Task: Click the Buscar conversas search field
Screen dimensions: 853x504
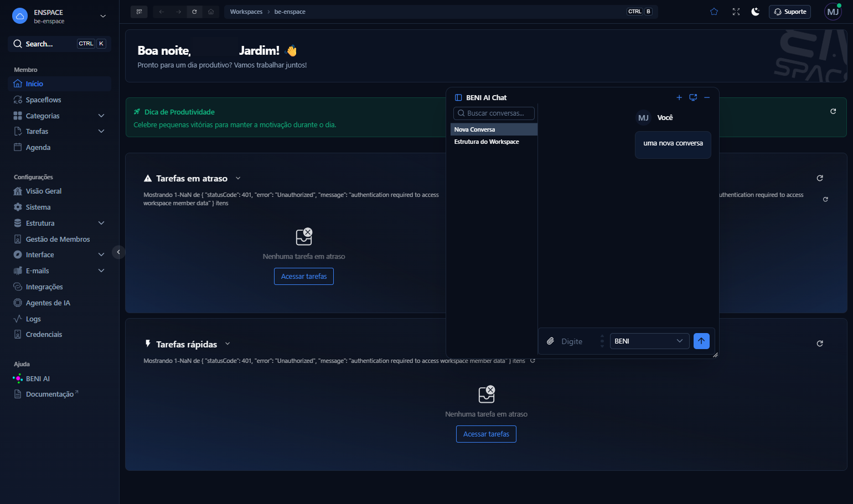Action: [x=494, y=113]
